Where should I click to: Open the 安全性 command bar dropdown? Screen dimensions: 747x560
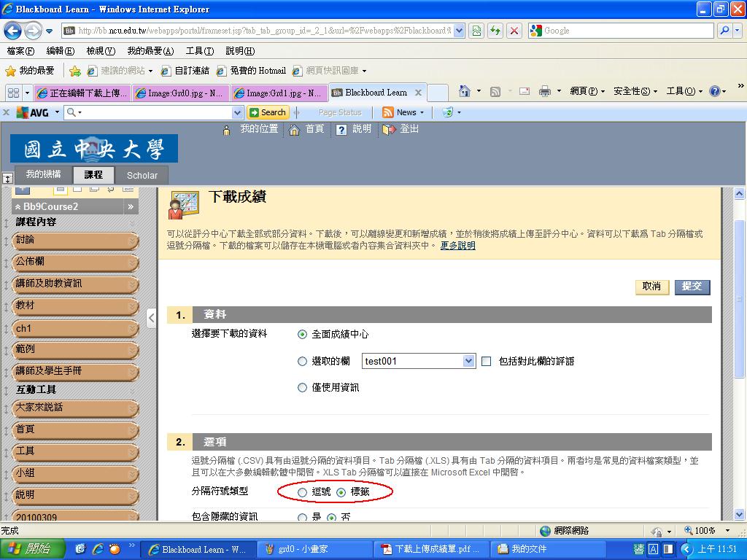(635, 91)
